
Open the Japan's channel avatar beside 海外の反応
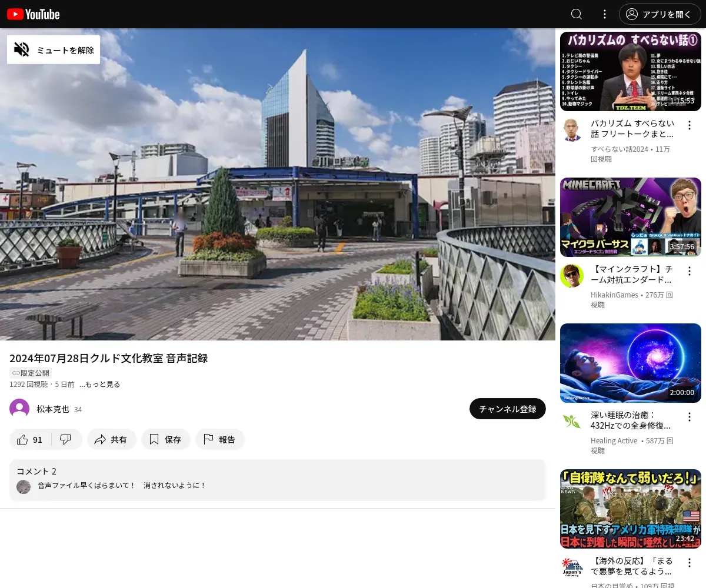572,567
